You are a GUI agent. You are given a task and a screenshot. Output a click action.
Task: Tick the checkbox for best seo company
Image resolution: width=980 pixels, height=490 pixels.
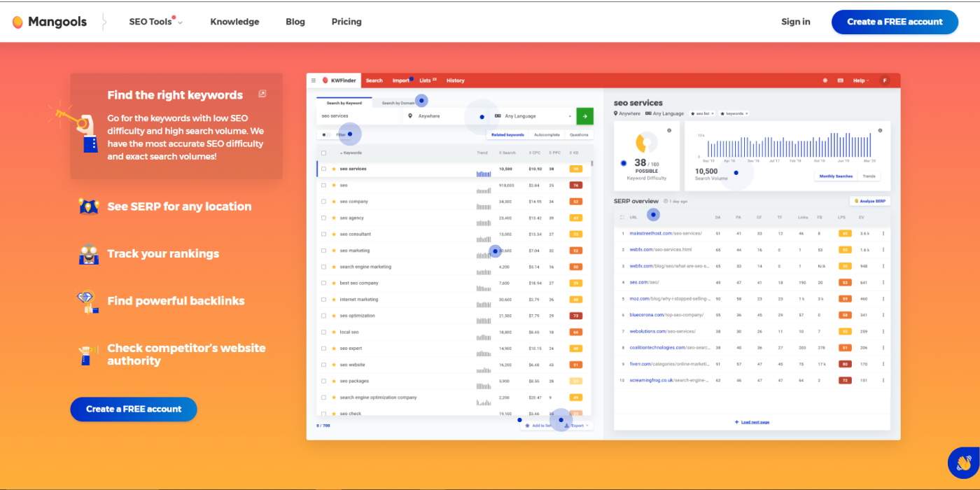pos(323,283)
